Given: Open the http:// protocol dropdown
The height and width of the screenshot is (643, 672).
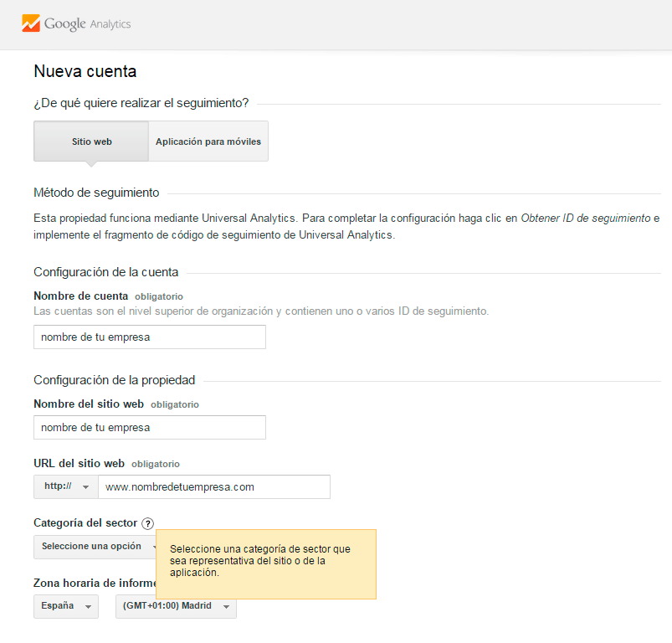Looking at the screenshot, I should [65, 486].
